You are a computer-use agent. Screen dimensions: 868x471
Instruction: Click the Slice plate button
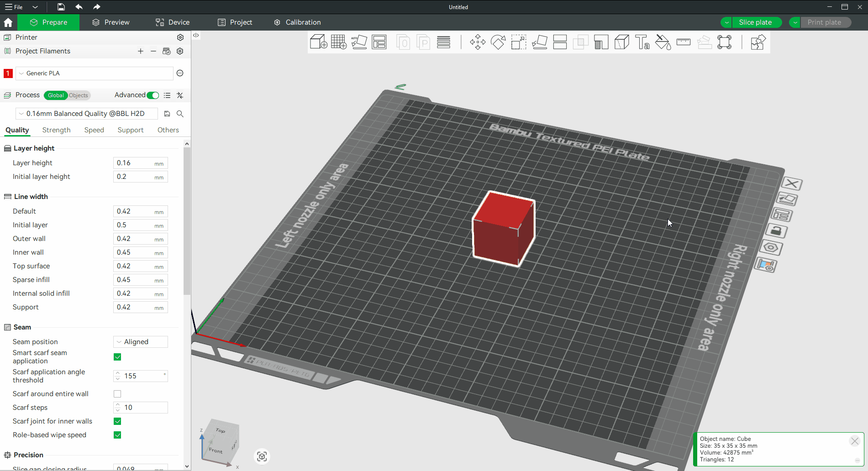tap(755, 22)
